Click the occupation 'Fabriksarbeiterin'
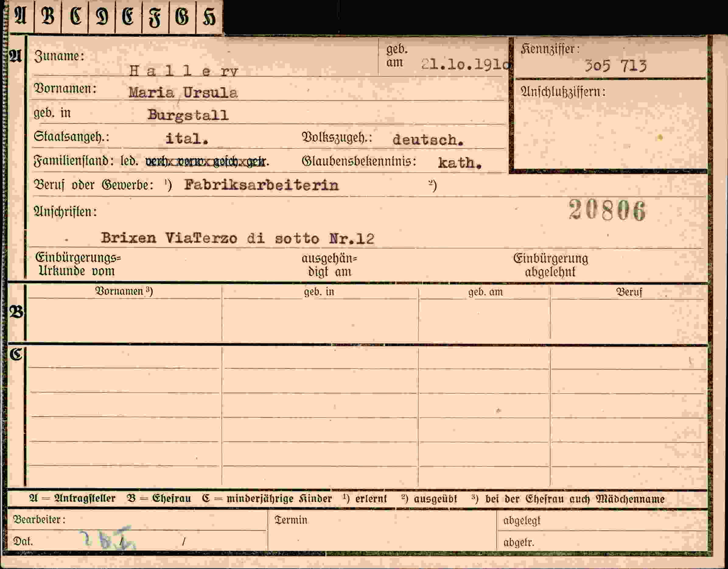The height and width of the screenshot is (569, 728). pos(261,185)
